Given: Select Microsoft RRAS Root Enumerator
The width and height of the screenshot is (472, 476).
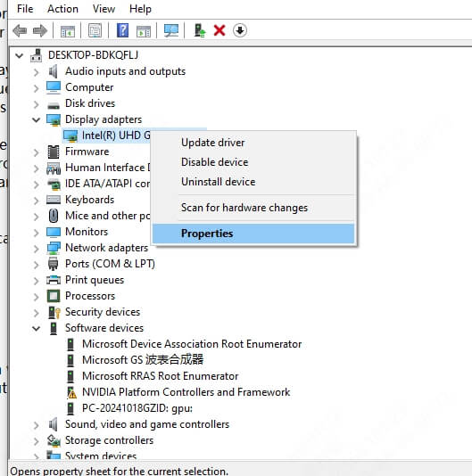Looking at the screenshot, I should click(x=161, y=376).
